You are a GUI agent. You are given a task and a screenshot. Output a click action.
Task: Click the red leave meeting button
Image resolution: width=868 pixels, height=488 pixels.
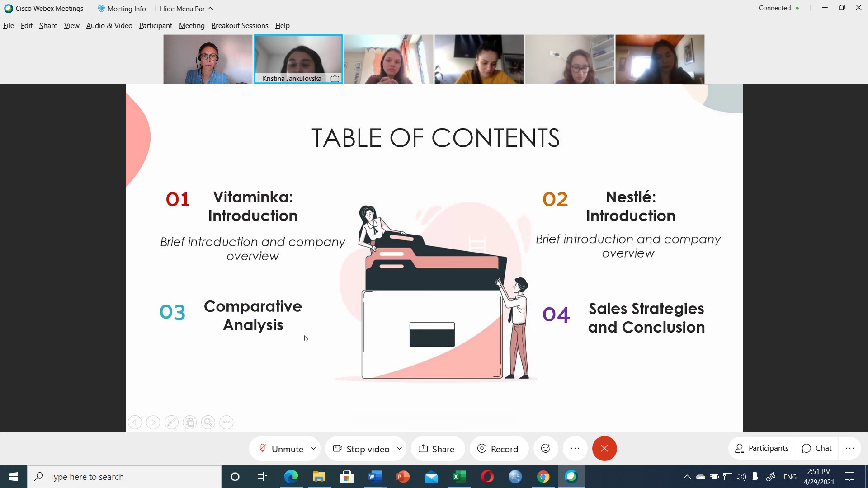click(604, 448)
